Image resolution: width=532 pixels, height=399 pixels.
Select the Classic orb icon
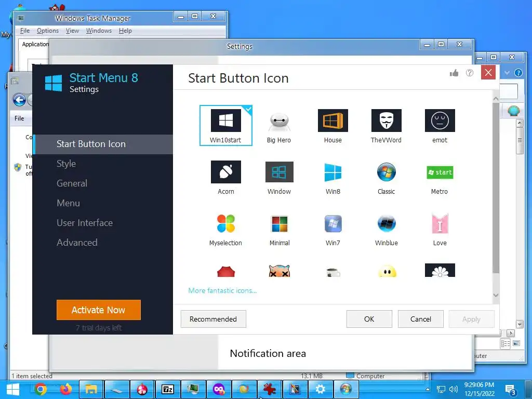pyautogui.click(x=386, y=177)
